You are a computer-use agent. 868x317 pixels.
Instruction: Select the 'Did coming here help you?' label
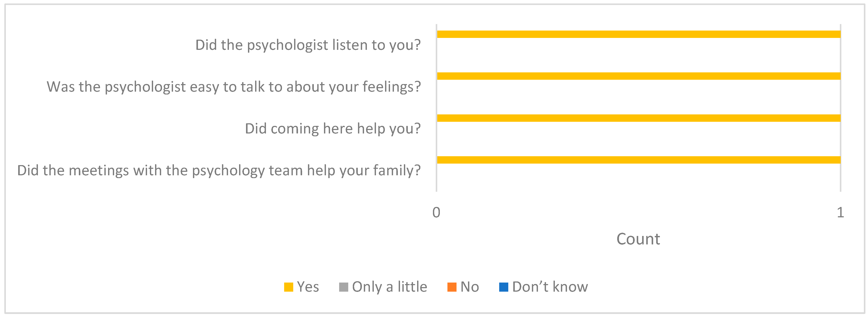click(333, 129)
